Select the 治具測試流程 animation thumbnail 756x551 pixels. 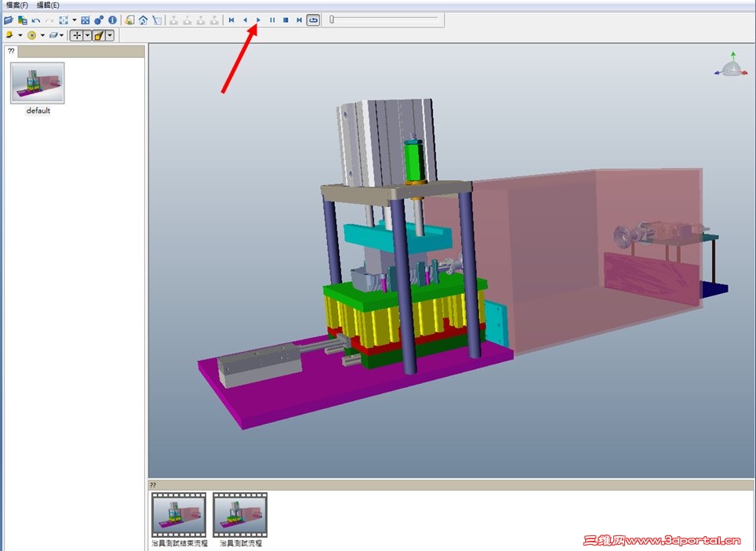pyautogui.click(x=240, y=514)
